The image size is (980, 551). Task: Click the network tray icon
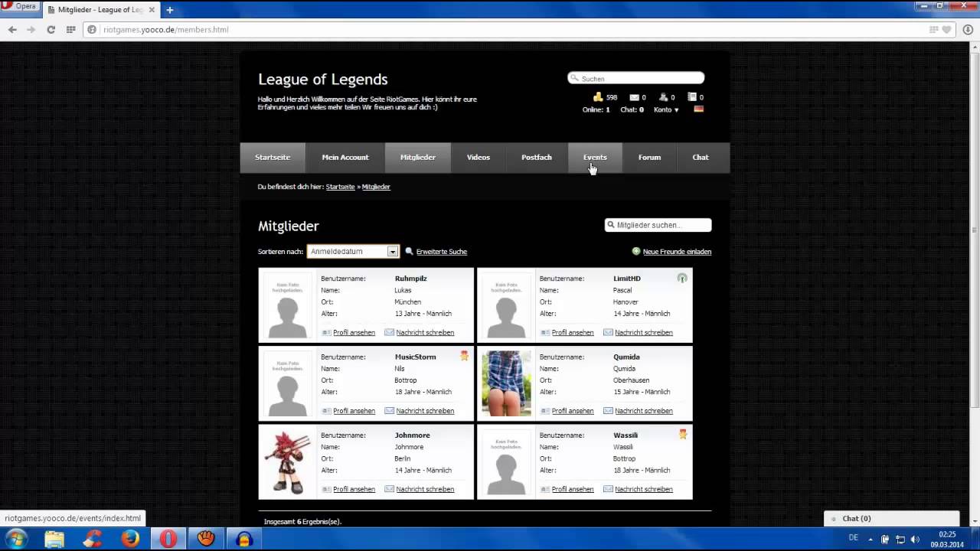(900, 539)
